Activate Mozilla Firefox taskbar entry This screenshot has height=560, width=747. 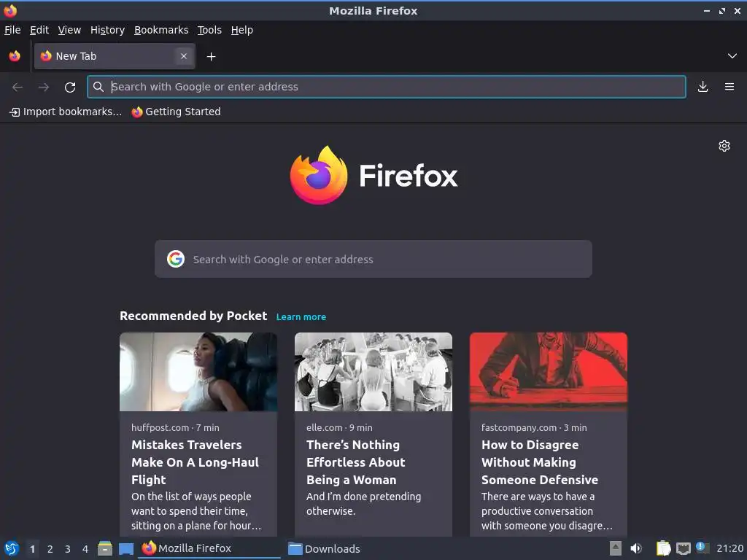[209, 548]
